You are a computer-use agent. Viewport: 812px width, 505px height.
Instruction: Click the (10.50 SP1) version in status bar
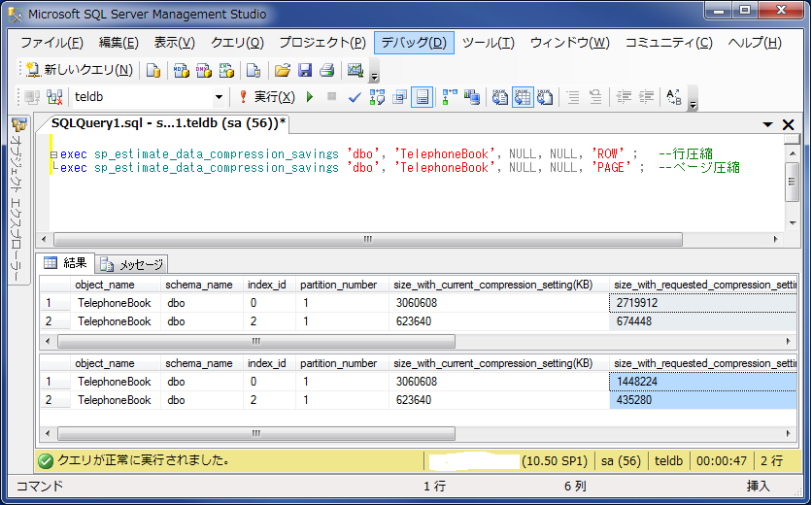[555, 461]
